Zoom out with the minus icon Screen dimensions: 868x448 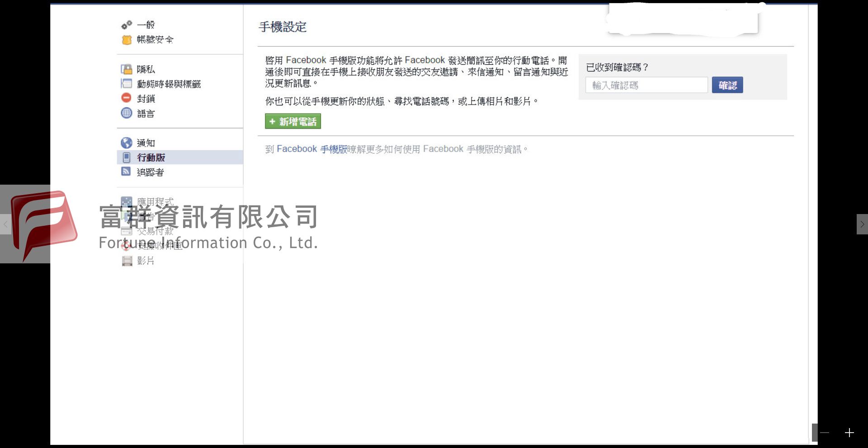pyautogui.click(x=825, y=433)
